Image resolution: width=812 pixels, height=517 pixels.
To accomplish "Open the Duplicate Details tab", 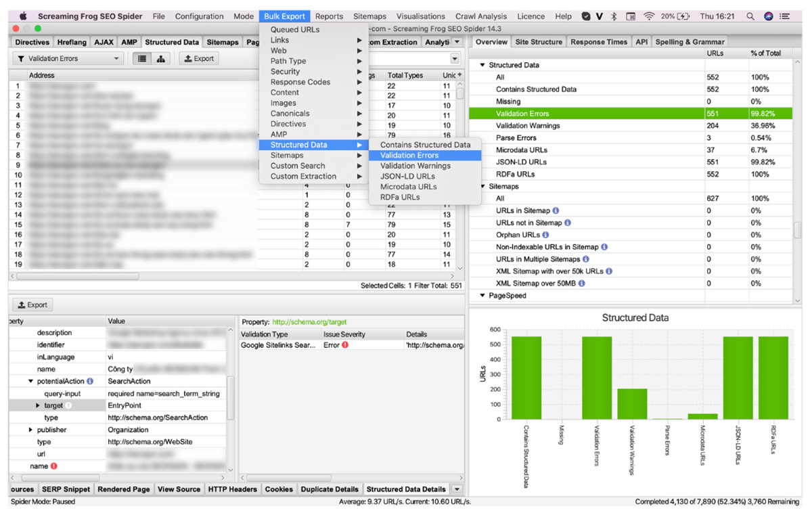I will 330,489.
